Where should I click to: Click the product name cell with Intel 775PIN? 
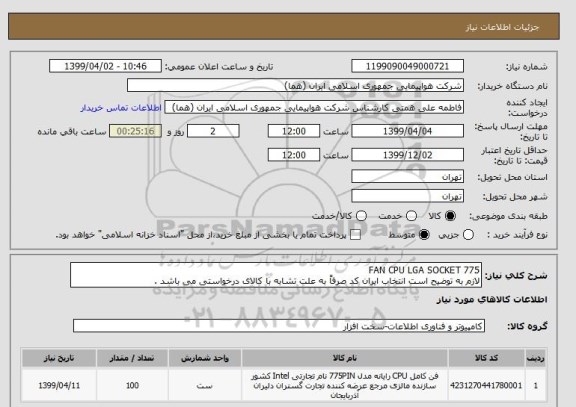click(345, 386)
